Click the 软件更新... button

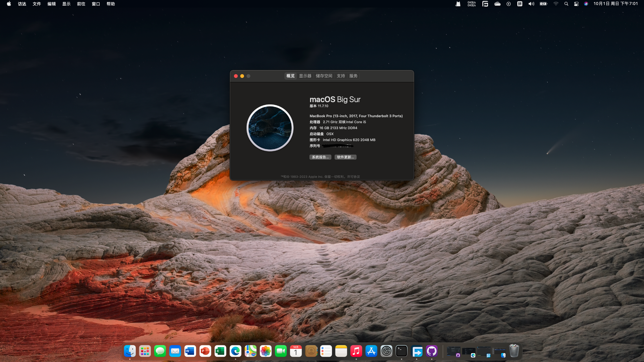point(345,157)
